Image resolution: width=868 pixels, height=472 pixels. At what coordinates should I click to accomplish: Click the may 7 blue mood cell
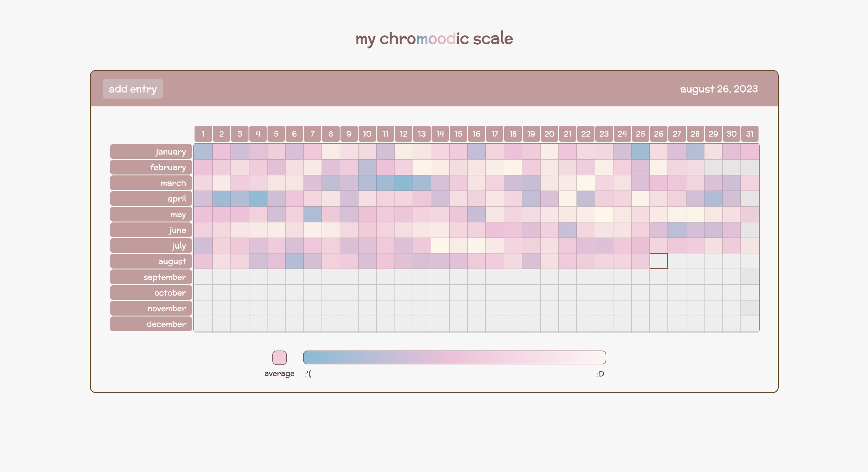(313, 214)
